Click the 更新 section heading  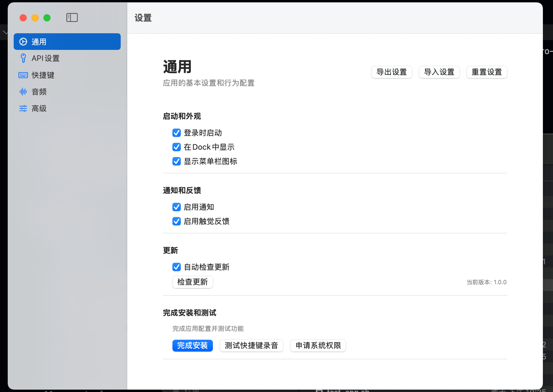tap(170, 250)
